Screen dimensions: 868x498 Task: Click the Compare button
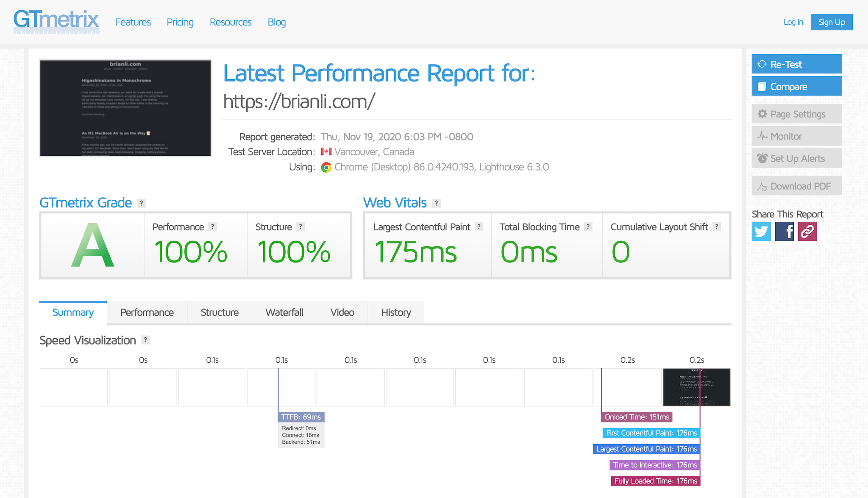pos(797,86)
